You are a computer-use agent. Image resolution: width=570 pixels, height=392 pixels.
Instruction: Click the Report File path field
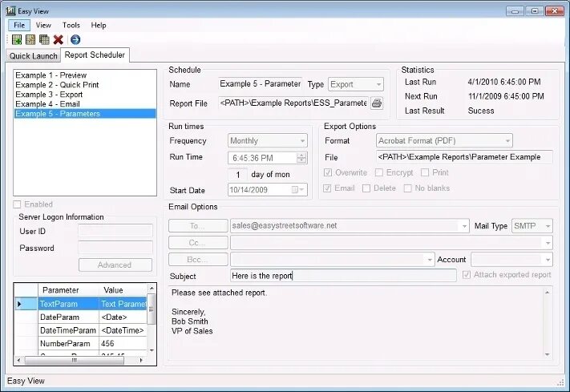point(293,103)
